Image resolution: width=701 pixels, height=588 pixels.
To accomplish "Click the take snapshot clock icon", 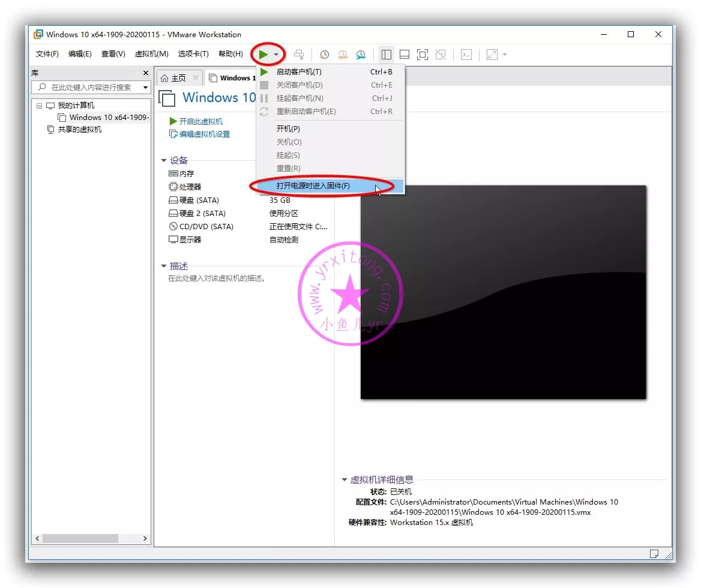I will [x=324, y=55].
